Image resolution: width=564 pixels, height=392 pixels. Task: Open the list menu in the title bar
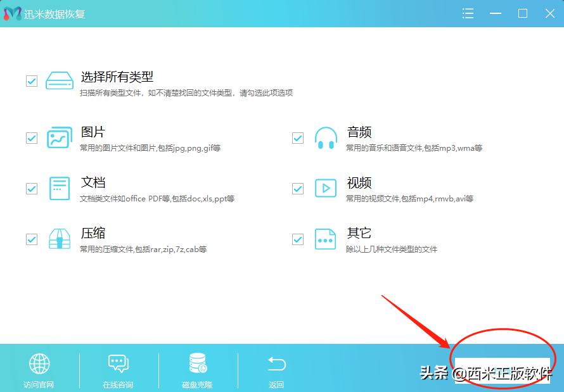pos(468,13)
